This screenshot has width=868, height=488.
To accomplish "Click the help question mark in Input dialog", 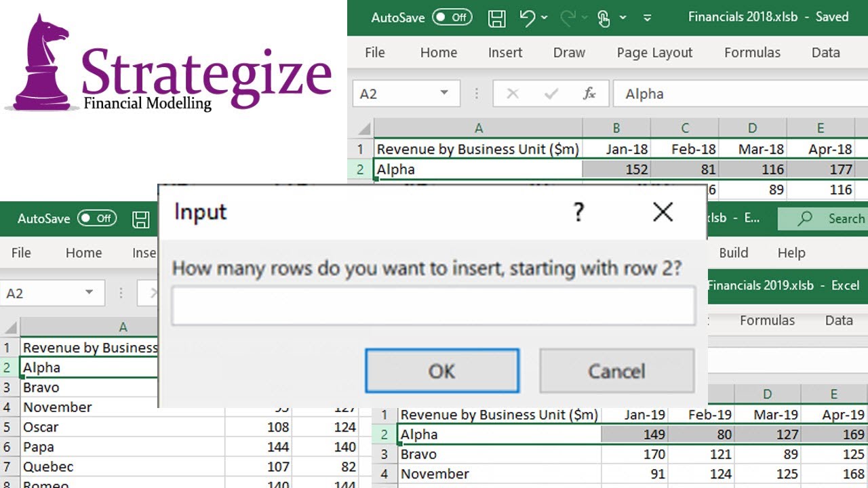I will tap(578, 213).
